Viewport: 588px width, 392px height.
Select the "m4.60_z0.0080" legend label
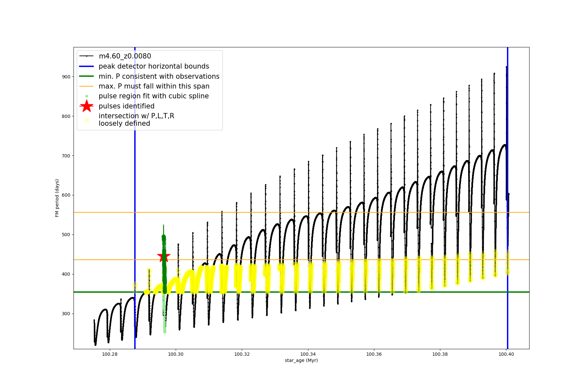coord(125,56)
